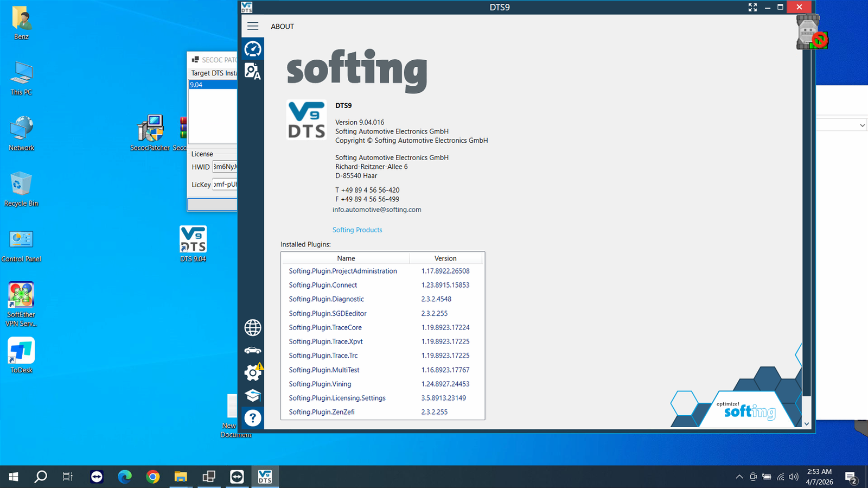The image size is (868, 488).
Task: Select SoftEther VPN Server shortcut
Action: coord(21,305)
